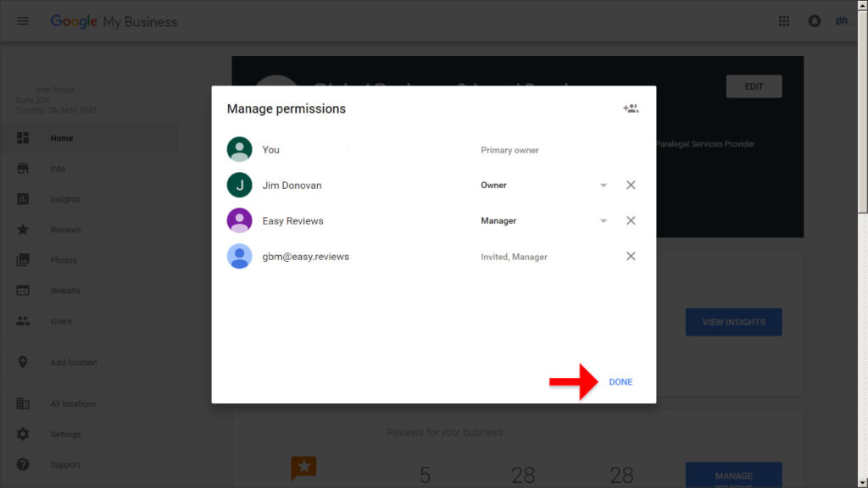Select All locations in the sidebar

coord(73,404)
